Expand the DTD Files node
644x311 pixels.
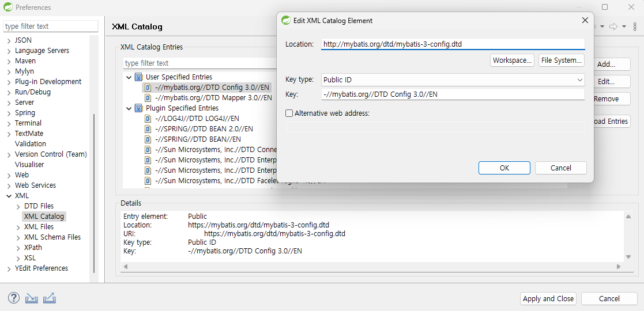tap(18, 206)
